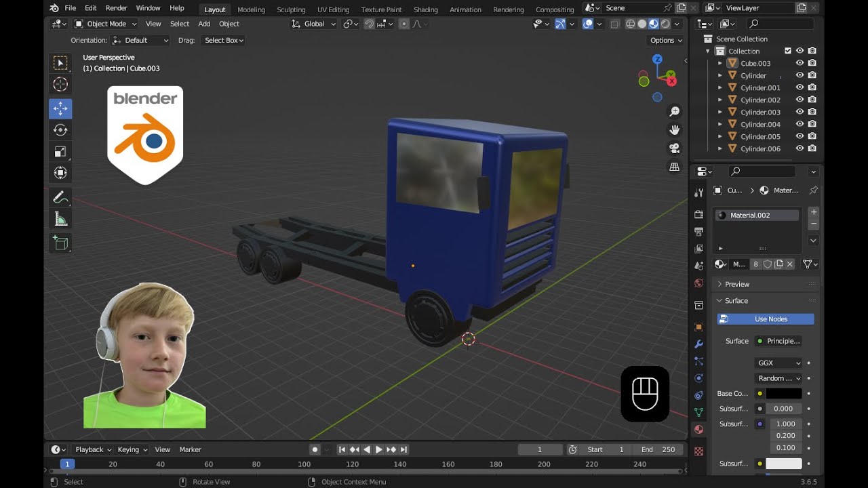Click the pan view hand icon
Image resolution: width=868 pixels, height=488 pixels.
(674, 129)
